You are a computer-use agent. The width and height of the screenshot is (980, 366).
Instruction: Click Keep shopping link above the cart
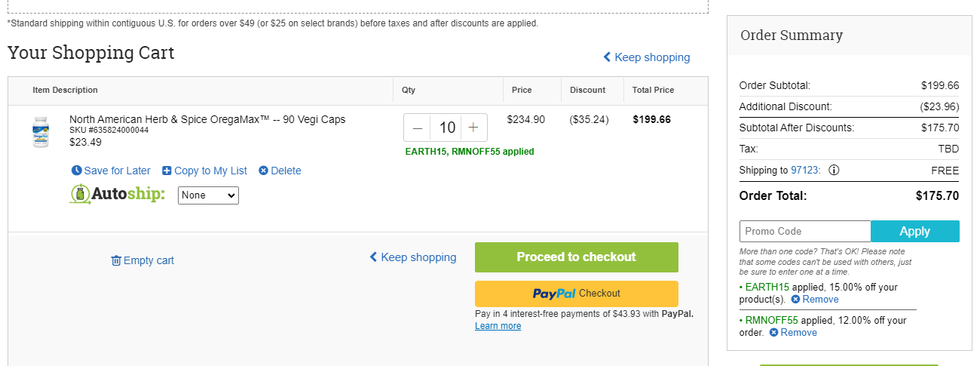point(647,57)
